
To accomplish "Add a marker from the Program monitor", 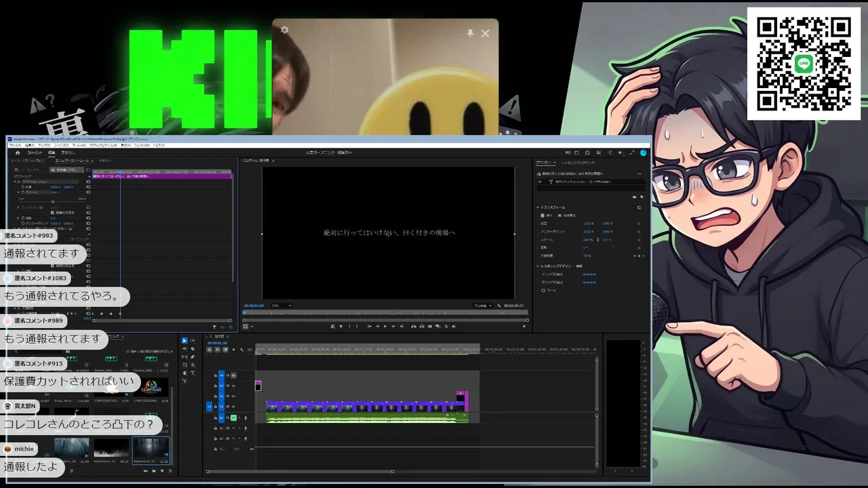I will [x=341, y=326].
